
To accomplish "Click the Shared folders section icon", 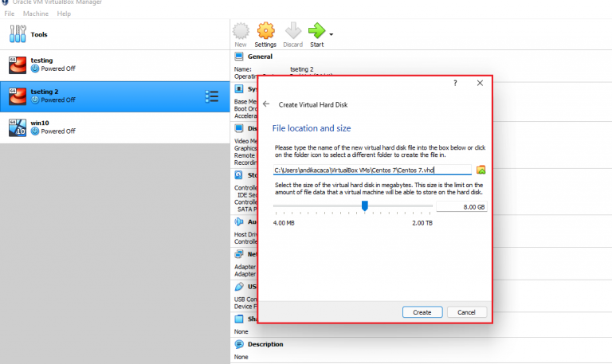I will 239,319.
